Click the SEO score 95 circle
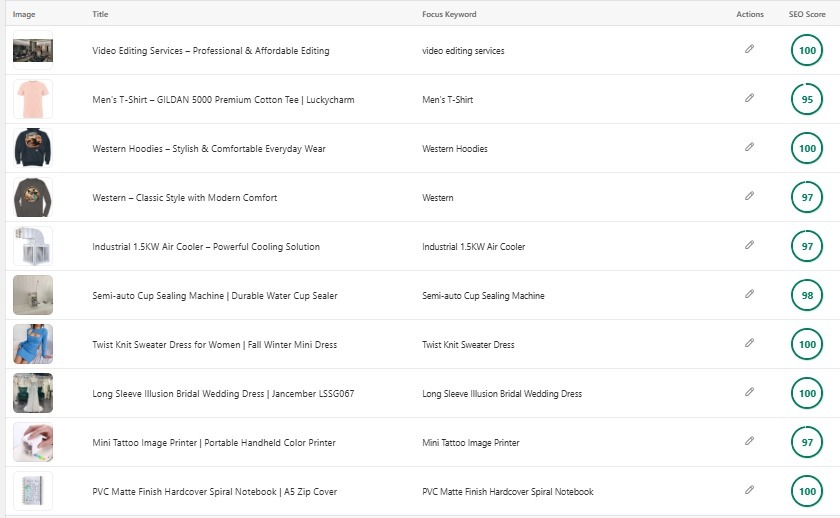Viewport: 840px width, 518px height. pyautogui.click(x=806, y=99)
